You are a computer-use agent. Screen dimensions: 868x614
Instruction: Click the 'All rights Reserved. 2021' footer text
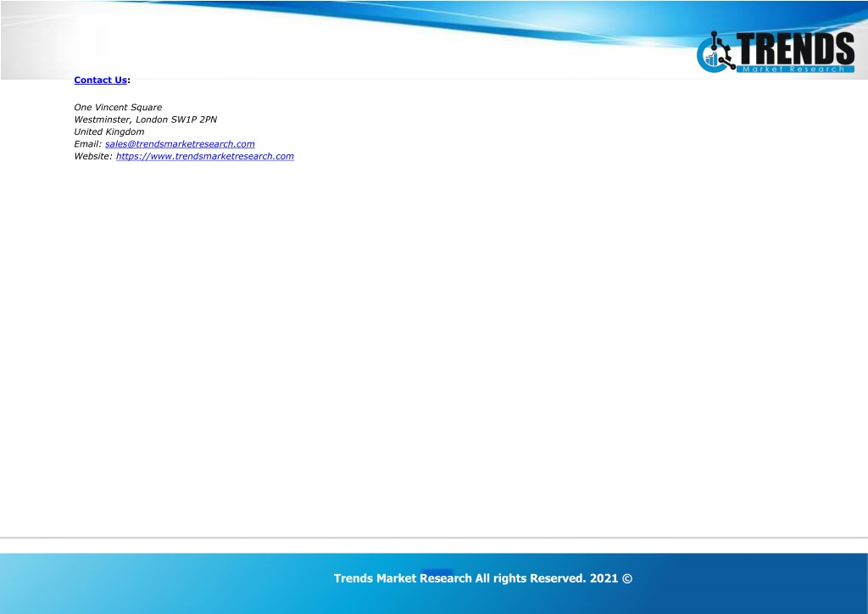(x=547, y=578)
